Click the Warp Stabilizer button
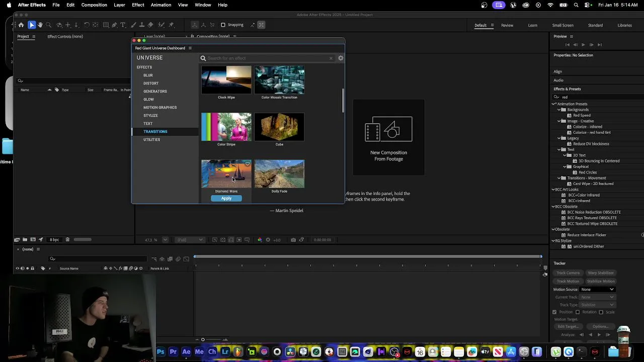 click(x=600, y=273)
